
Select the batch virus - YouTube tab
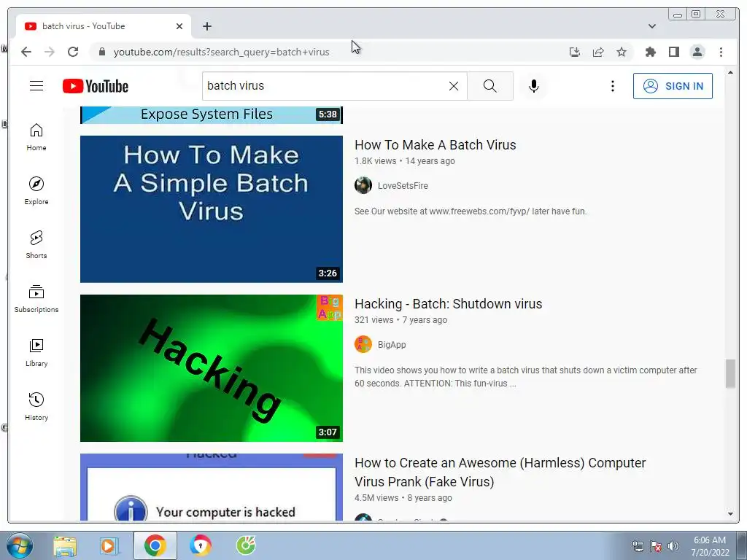point(104,26)
